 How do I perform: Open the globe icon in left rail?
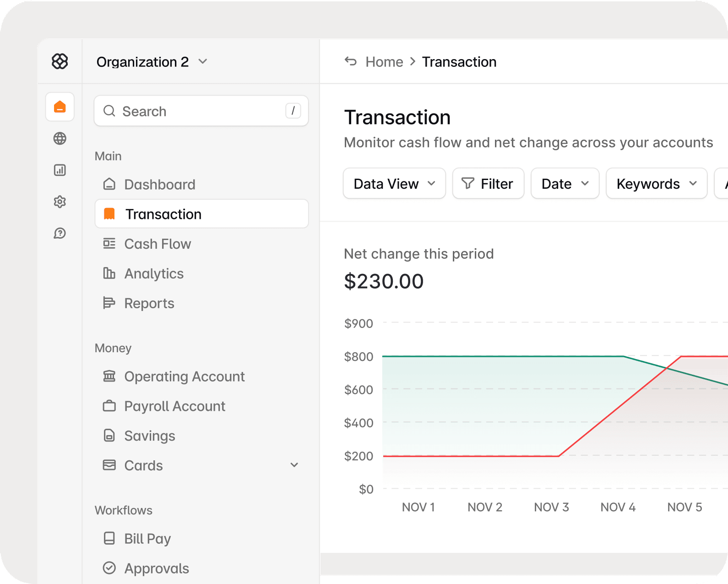[60, 138]
